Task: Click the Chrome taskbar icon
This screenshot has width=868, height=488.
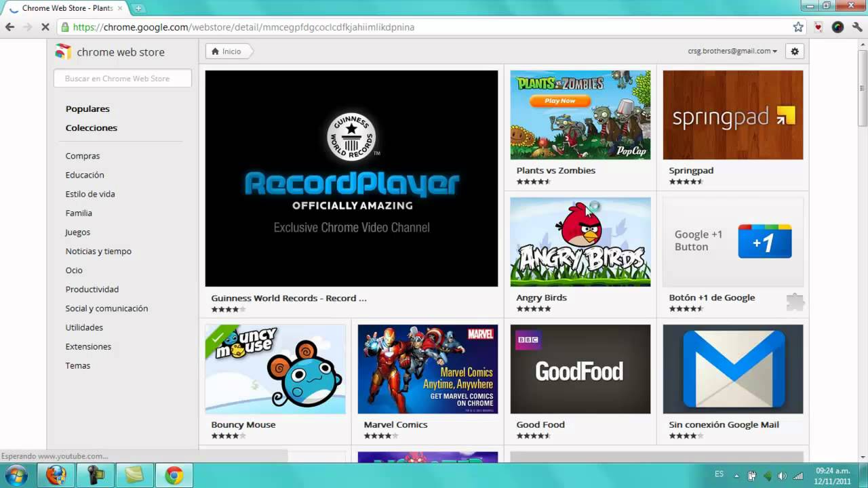Action: 174,475
